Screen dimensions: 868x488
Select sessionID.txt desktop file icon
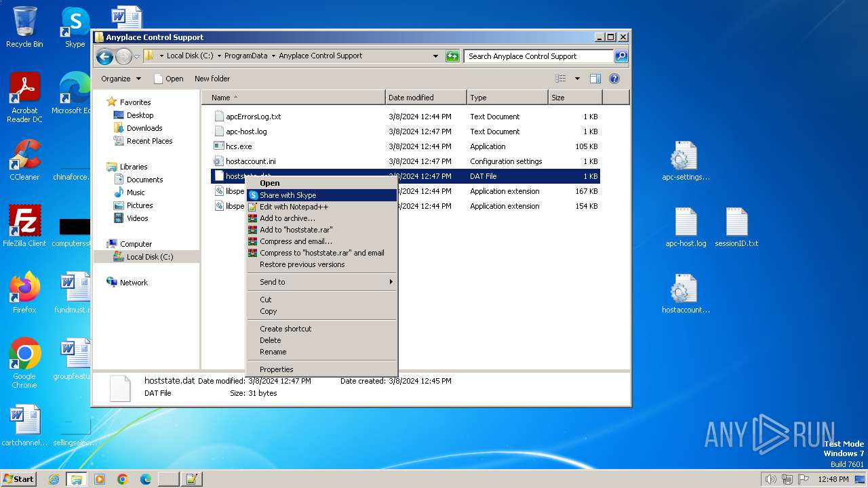[x=736, y=227]
